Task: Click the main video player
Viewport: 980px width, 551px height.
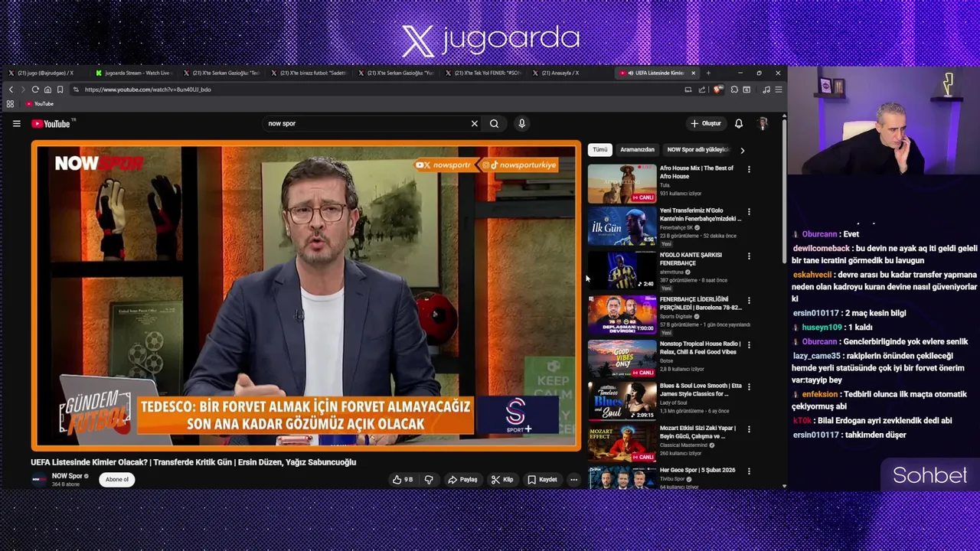Action: (x=306, y=295)
